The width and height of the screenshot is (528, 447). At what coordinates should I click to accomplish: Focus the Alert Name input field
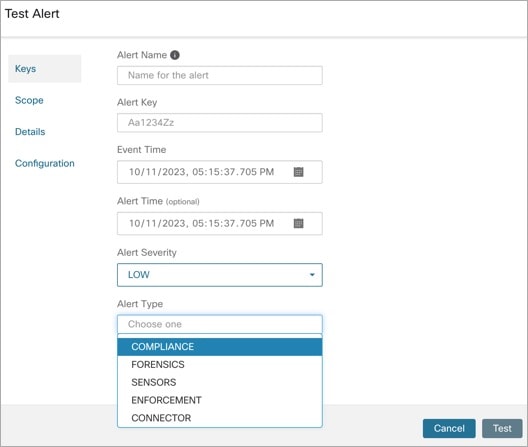(x=220, y=75)
